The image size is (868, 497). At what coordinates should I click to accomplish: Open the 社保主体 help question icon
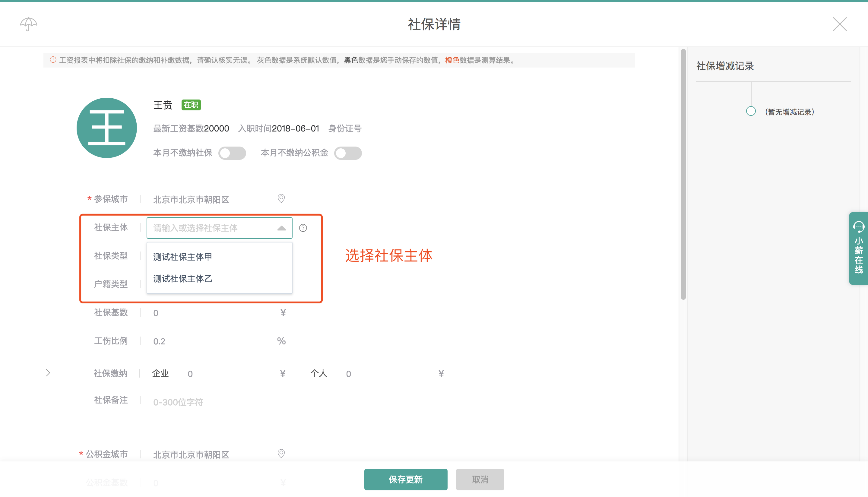coord(303,228)
